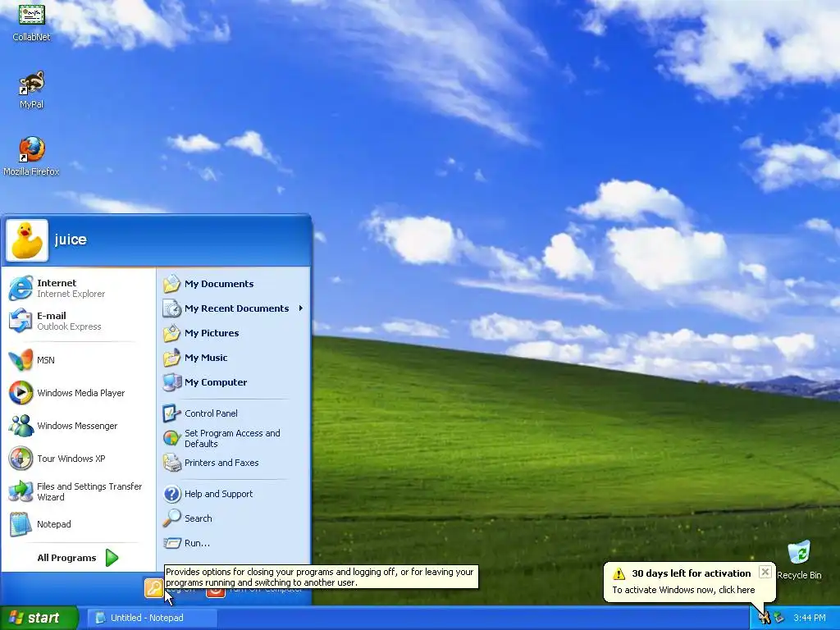Select the MyPal desktop shortcut
This screenshot has height=630, width=840.
32,89
